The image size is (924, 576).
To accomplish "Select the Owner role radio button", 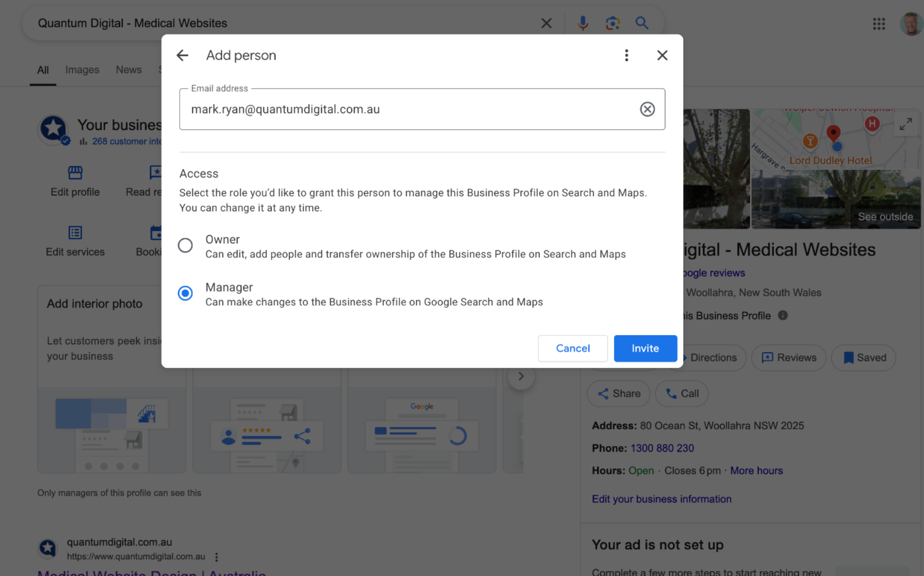I will [185, 246].
